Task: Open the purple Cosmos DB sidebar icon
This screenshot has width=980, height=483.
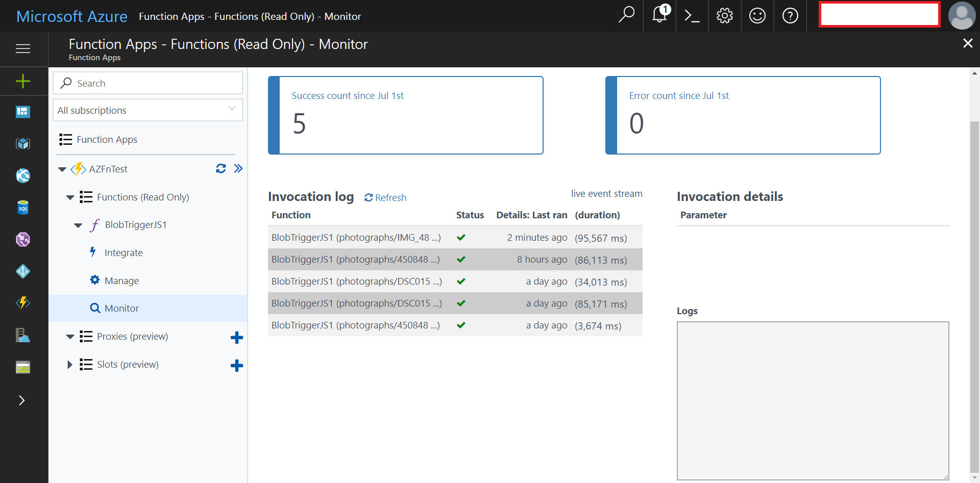Action: [23, 239]
